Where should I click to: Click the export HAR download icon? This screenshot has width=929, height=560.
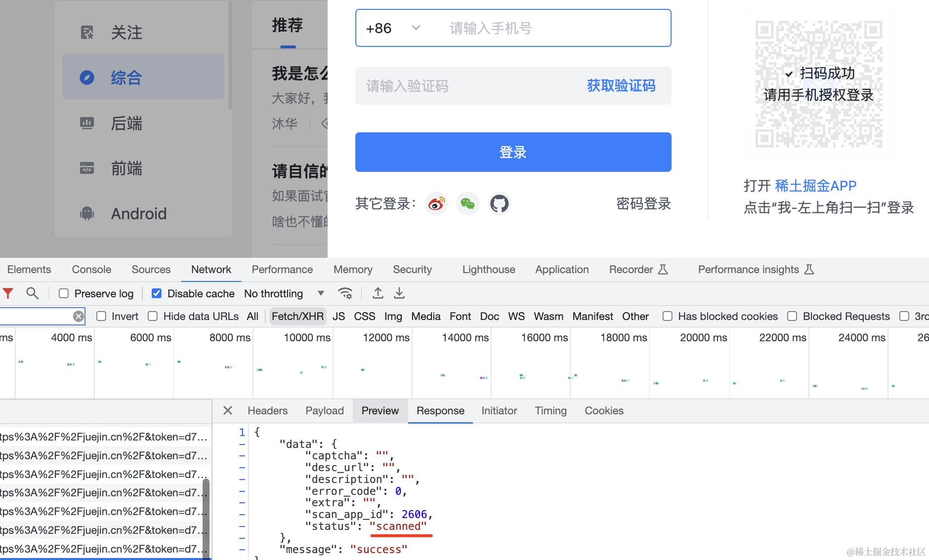tap(399, 293)
